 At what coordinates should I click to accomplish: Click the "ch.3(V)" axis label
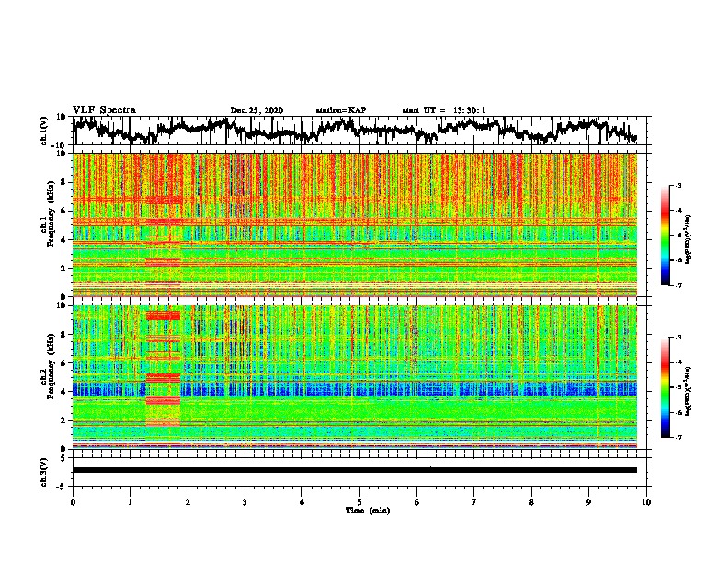(44, 472)
